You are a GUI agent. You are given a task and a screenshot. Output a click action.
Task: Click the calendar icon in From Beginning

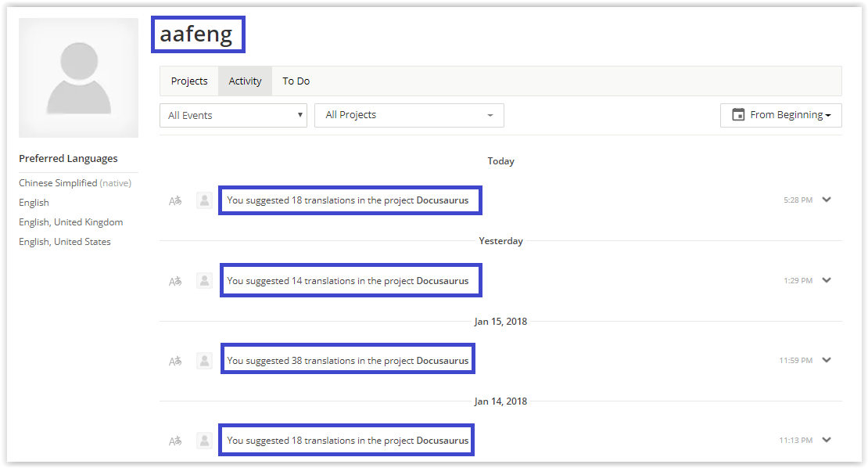click(738, 114)
